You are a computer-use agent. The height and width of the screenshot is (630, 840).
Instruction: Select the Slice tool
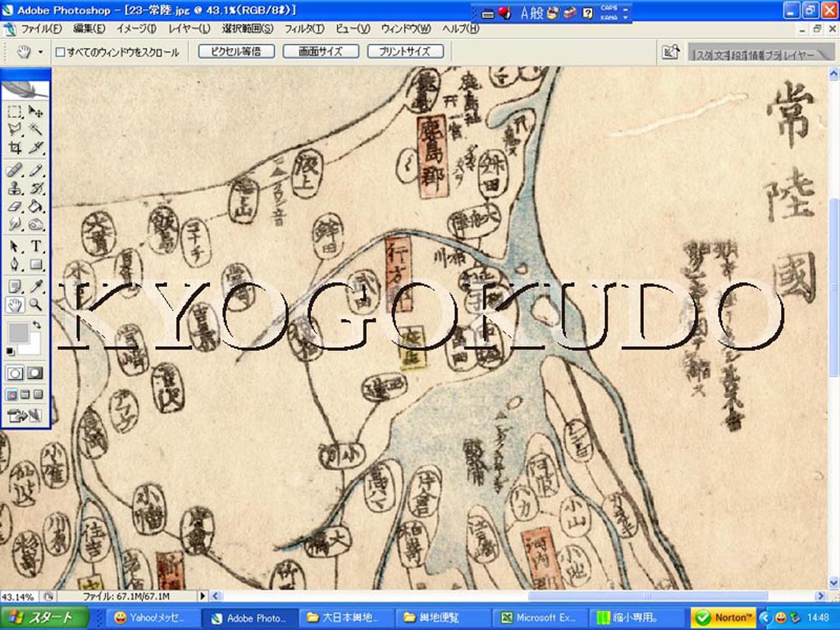[x=35, y=148]
